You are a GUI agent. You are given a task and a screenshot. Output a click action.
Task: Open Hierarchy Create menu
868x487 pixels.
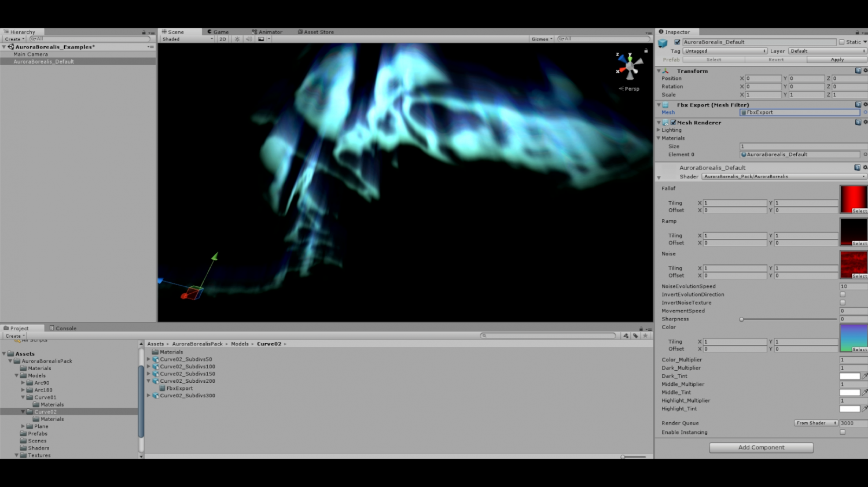coord(14,39)
